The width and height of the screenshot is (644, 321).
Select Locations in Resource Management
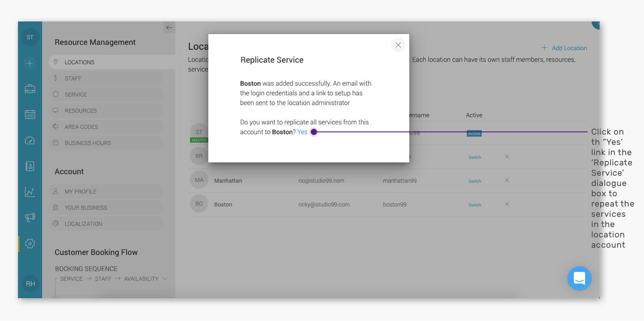[x=112, y=62]
